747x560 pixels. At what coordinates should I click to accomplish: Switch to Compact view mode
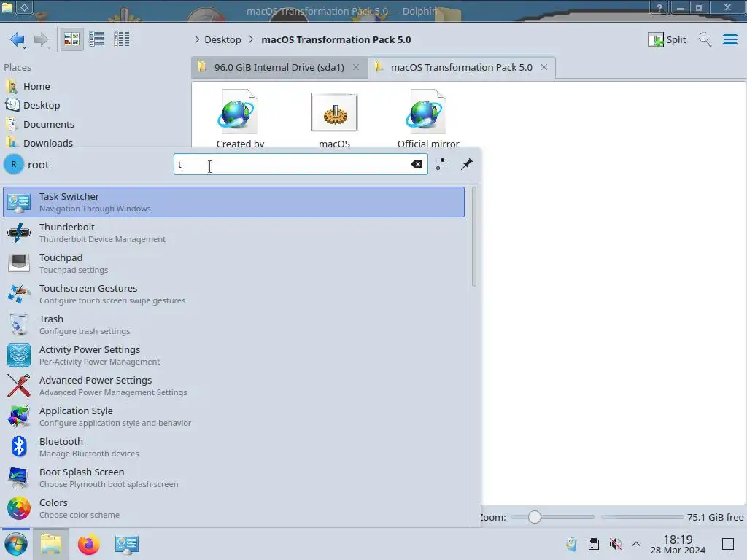pos(97,39)
